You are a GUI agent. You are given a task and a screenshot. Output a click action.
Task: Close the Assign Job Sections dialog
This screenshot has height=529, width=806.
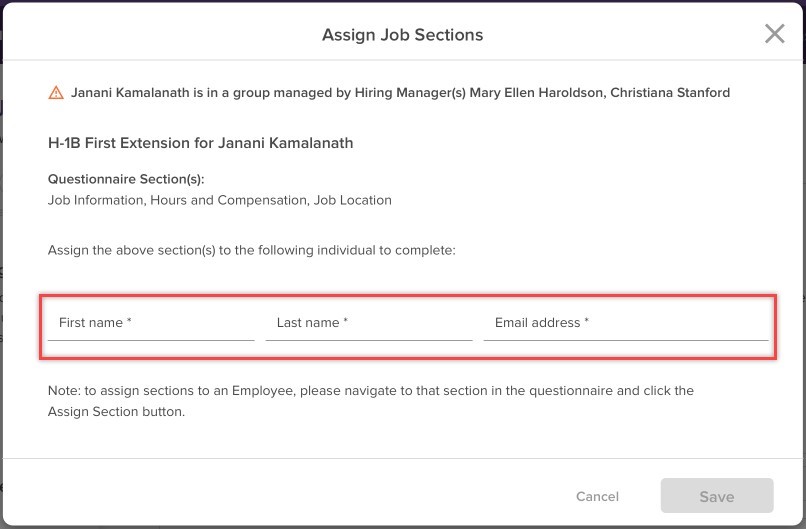(774, 34)
